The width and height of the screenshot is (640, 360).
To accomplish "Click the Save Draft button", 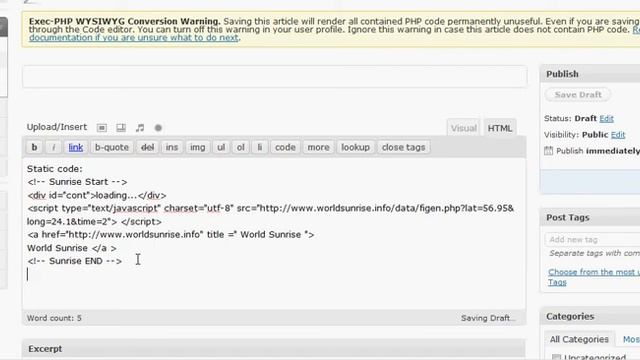I will tap(578, 95).
